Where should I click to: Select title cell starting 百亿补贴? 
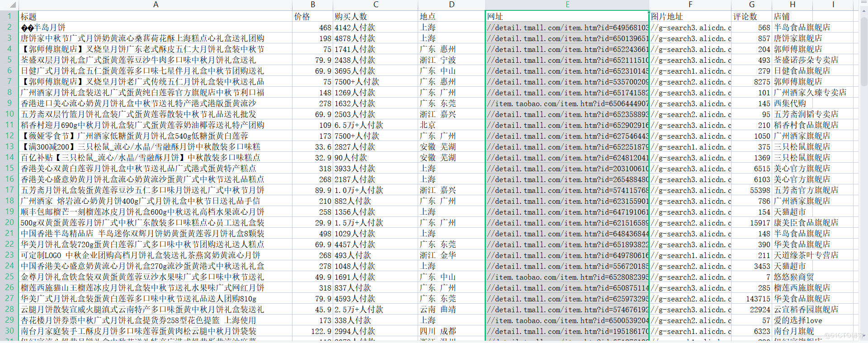pyautogui.click(x=156, y=157)
